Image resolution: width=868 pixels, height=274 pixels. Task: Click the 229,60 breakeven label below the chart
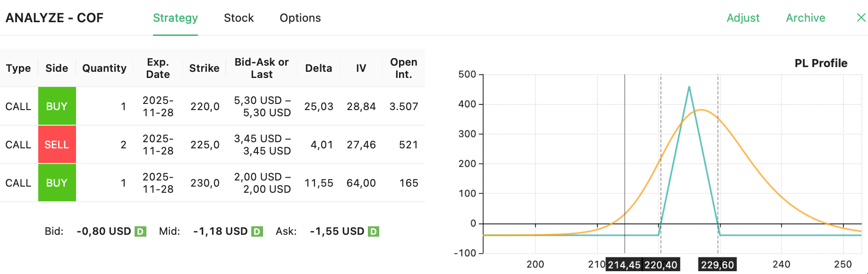click(x=717, y=264)
